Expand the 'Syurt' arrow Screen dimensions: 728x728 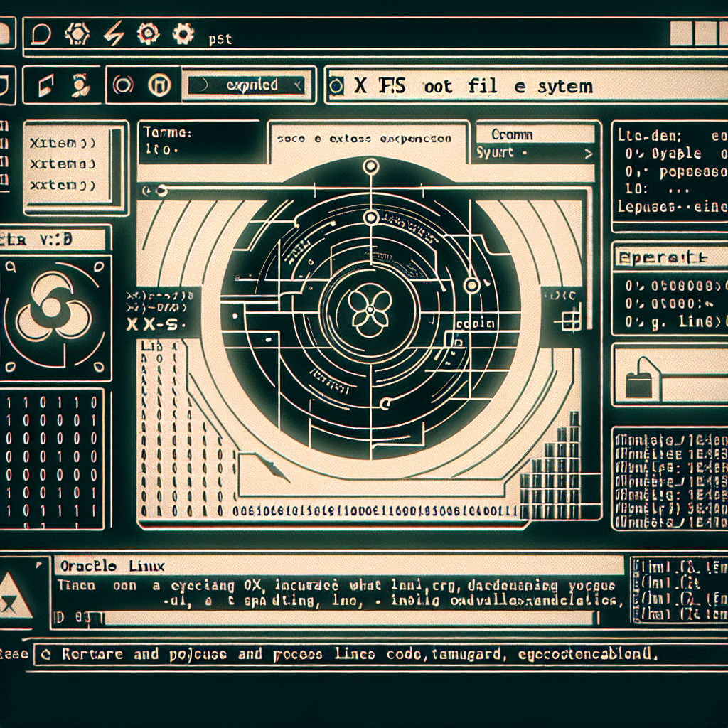tap(588, 154)
